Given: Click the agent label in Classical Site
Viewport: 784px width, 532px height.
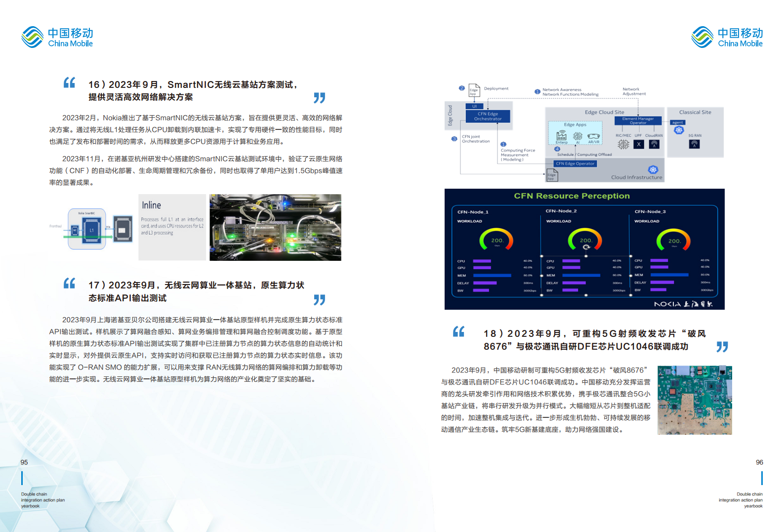Looking at the screenshot, I should (x=678, y=123).
